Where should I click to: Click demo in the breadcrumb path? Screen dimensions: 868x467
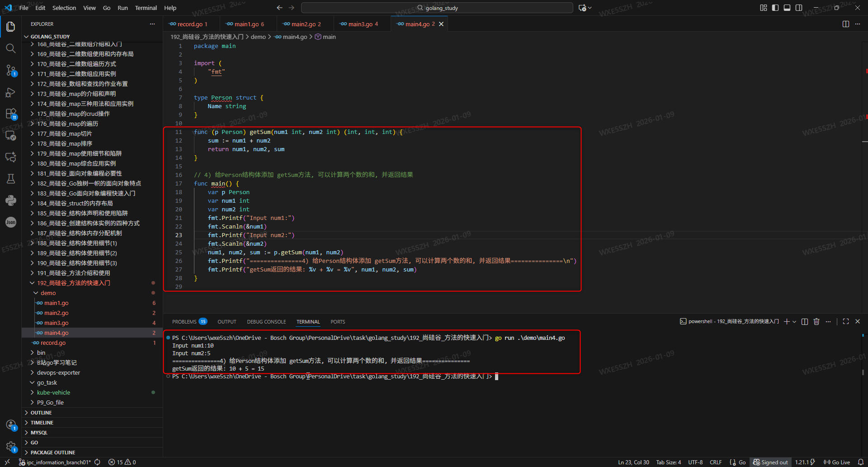point(258,37)
